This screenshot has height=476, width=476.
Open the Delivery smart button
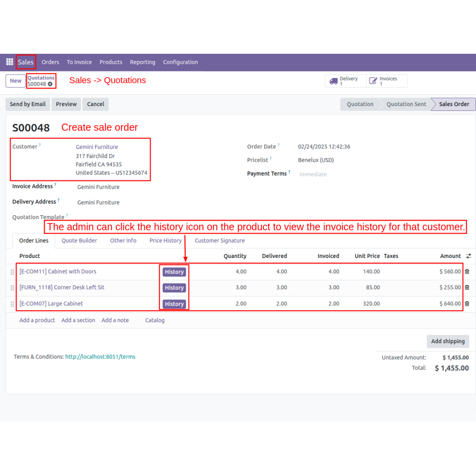[346, 81]
